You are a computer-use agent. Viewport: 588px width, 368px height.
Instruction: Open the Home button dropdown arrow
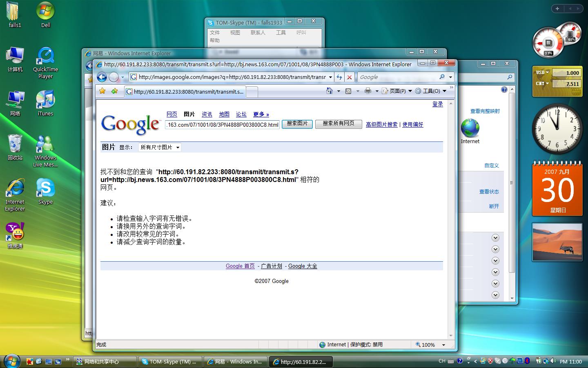pyautogui.click(x=339, y=91)
